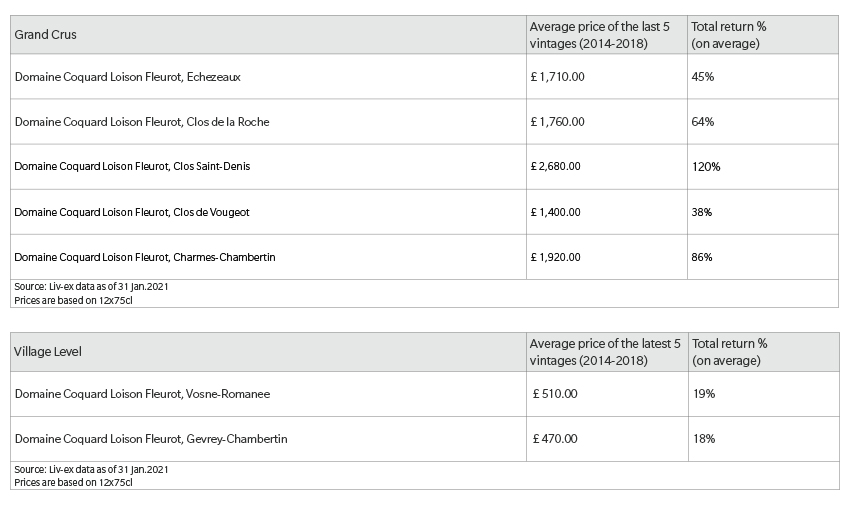Screen dimensions: 850x506
Task: Click the £ 1,760.00 price cell
Action: (557, 122)
